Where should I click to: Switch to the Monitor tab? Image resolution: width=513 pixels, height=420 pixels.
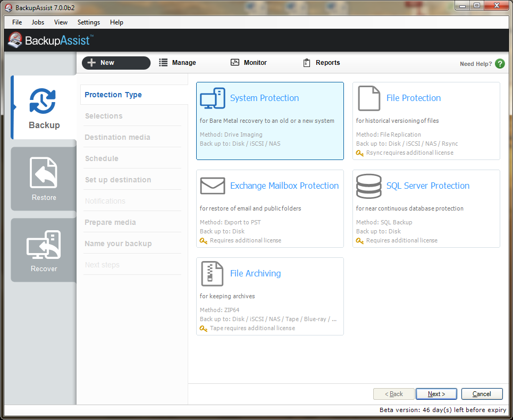tap(249, 63)
